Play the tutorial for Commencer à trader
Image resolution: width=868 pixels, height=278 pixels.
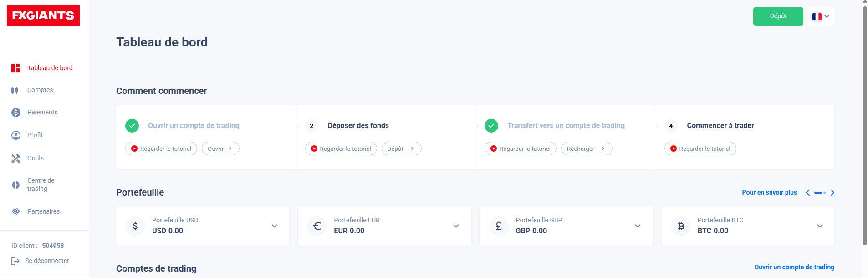click(x=700, y=149)
